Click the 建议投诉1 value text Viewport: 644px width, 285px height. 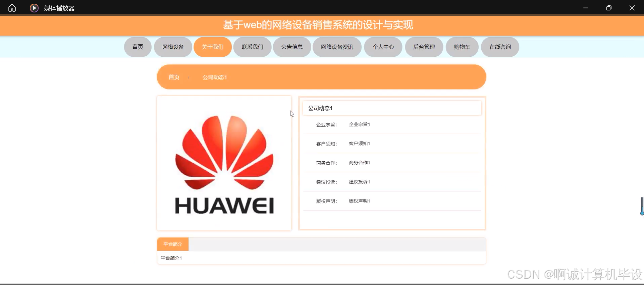pyautogui.click(x=359, y=182)
